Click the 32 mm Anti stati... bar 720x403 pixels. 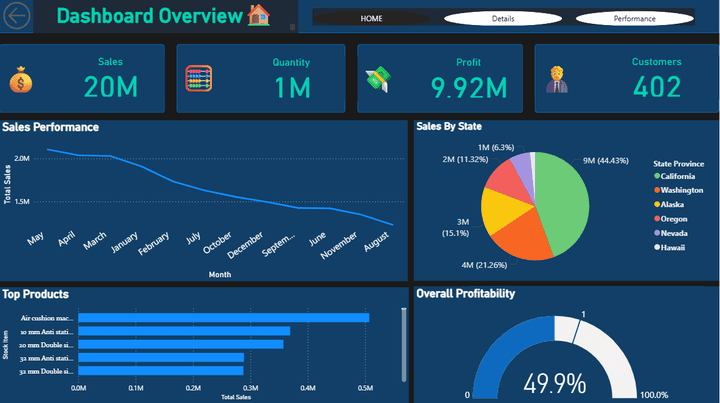pyautogui.click(x=161, y=358)
